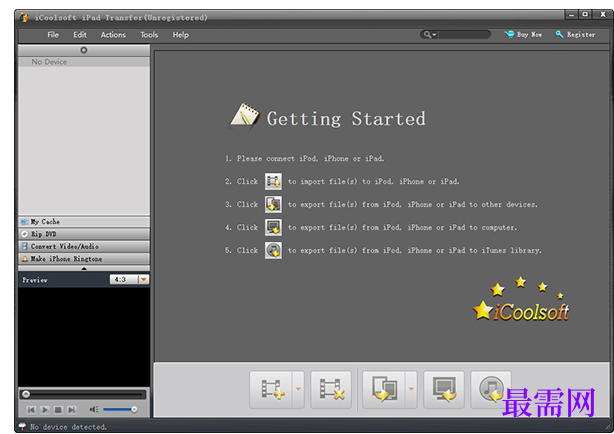Click the Buy Now shopping cart icon

tap(509, 34)
